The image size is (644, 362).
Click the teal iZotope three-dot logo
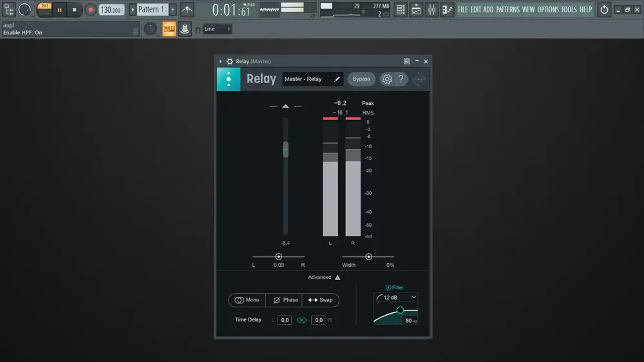[x=229, y=79]
